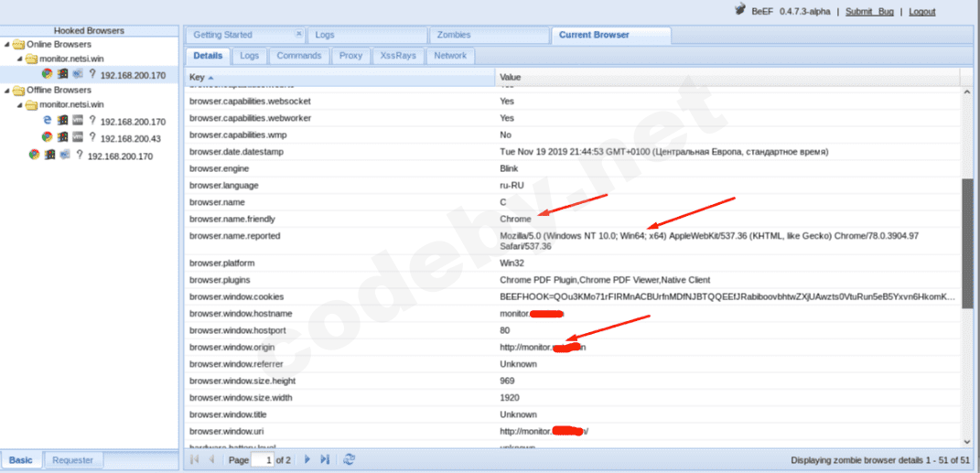The height and width of the screenshot is (473, 980).
Task: Click question mark icon of online 192.168.200.170 entry
Action: 92,74
